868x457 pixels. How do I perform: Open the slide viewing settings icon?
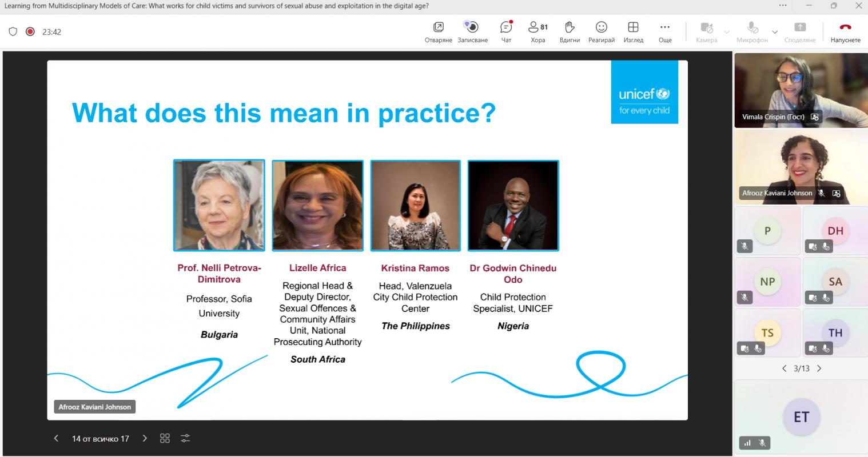185,439
